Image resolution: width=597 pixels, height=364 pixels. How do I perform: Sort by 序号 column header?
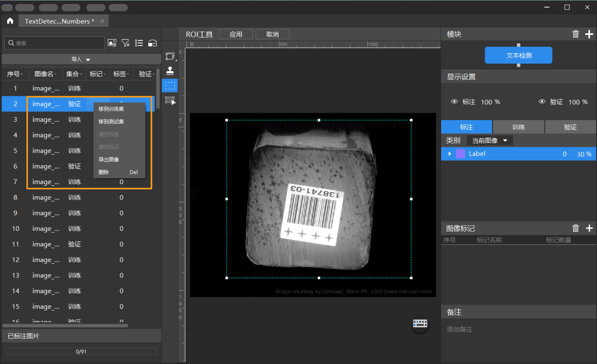click(x=15, y=74)
